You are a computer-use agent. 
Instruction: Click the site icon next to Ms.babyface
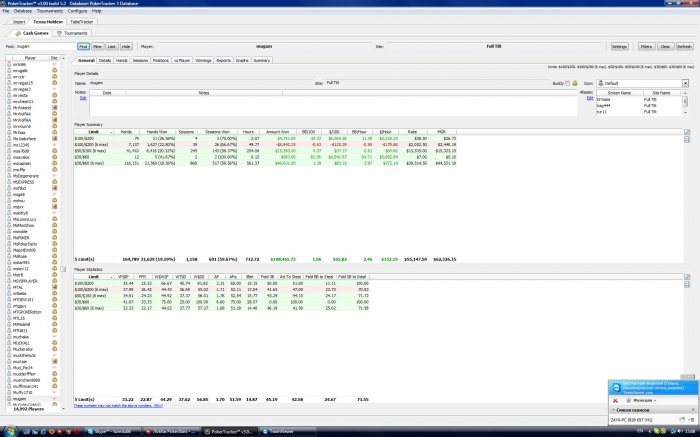[x=54, y=139]
